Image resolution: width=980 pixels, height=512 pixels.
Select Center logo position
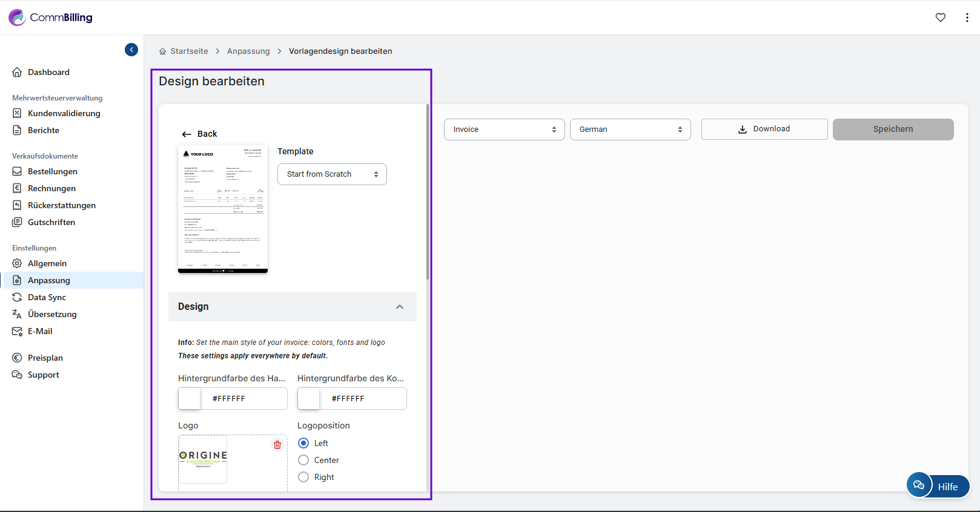click(x=303, y=460)
